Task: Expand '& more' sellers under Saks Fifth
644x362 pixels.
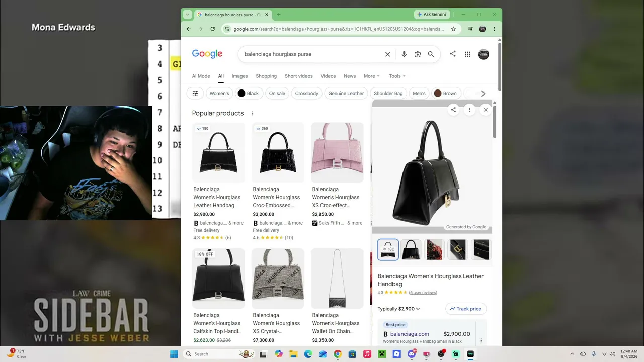Action: coord(355,223)
